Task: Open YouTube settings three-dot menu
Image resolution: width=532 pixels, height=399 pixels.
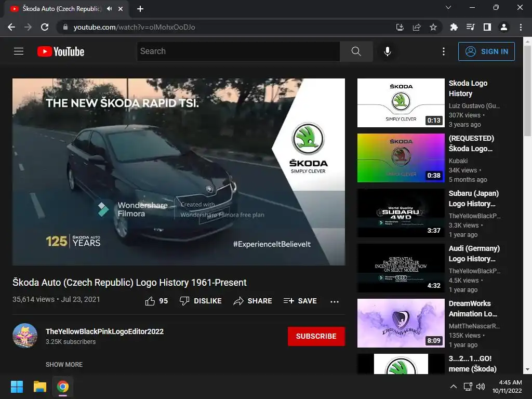Action: pos(444,51)
